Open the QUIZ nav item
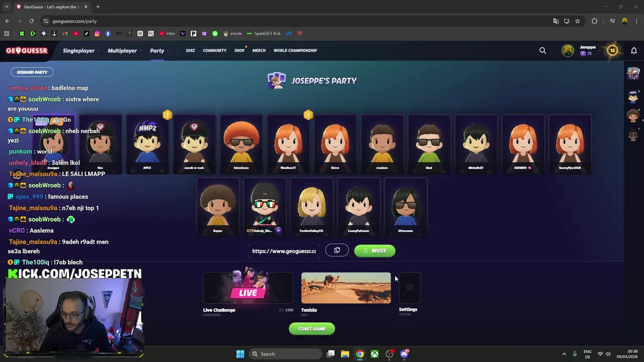644x362 pixels. coord(190,50)
